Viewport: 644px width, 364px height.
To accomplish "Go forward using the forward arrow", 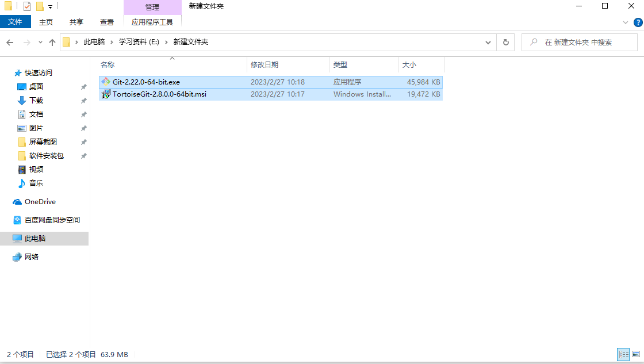I will coord(26,43).
